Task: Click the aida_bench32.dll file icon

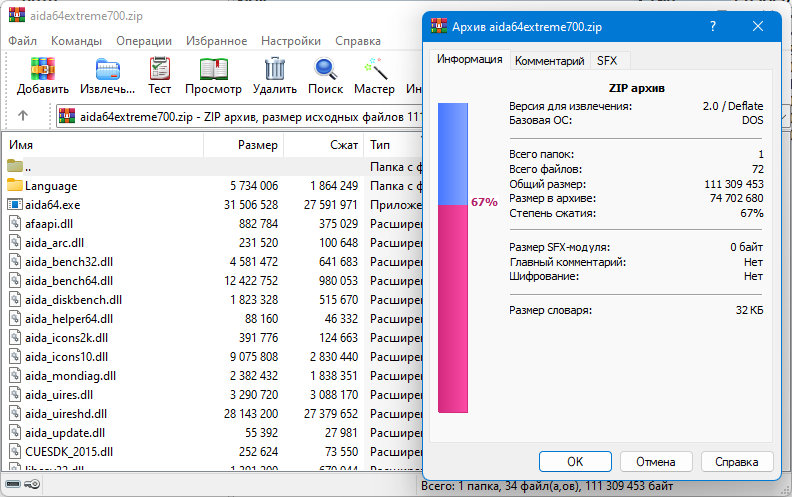Action: point(15,262)
